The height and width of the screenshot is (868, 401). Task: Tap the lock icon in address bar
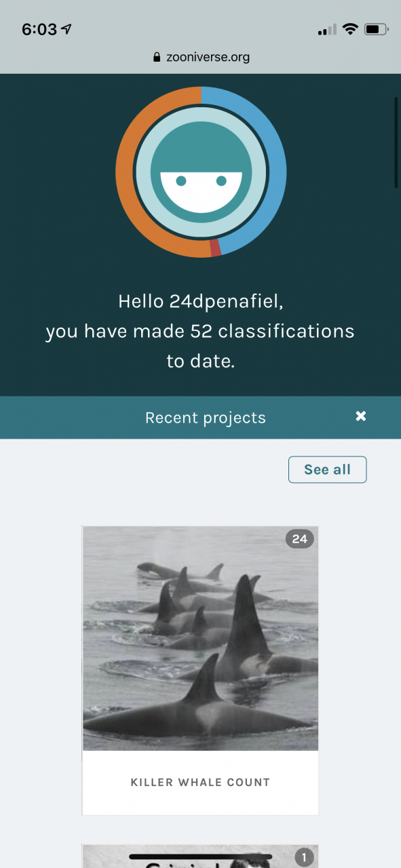point(158,57)
